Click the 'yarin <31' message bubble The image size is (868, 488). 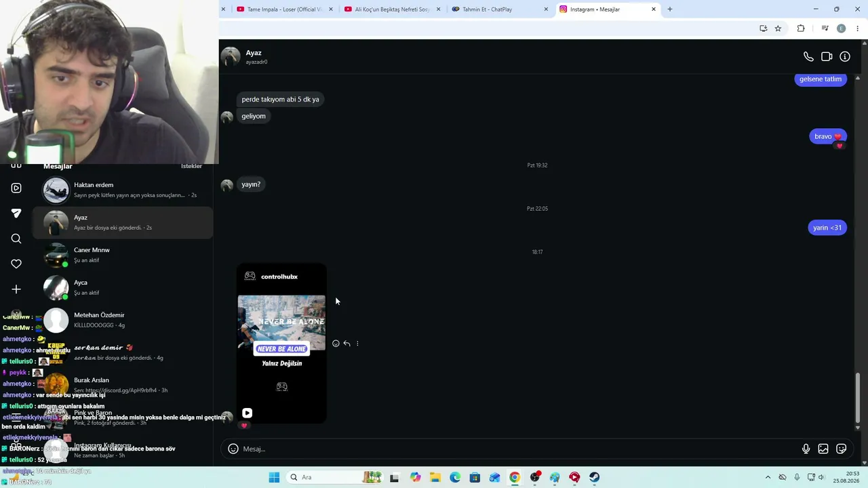click(x=827, y=228)
